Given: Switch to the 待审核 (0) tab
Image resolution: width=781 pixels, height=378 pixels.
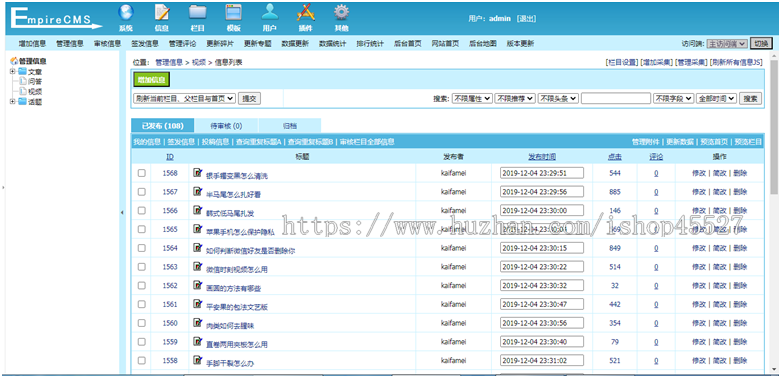Looking at the screenshot, I should click(x=227, y=126).
